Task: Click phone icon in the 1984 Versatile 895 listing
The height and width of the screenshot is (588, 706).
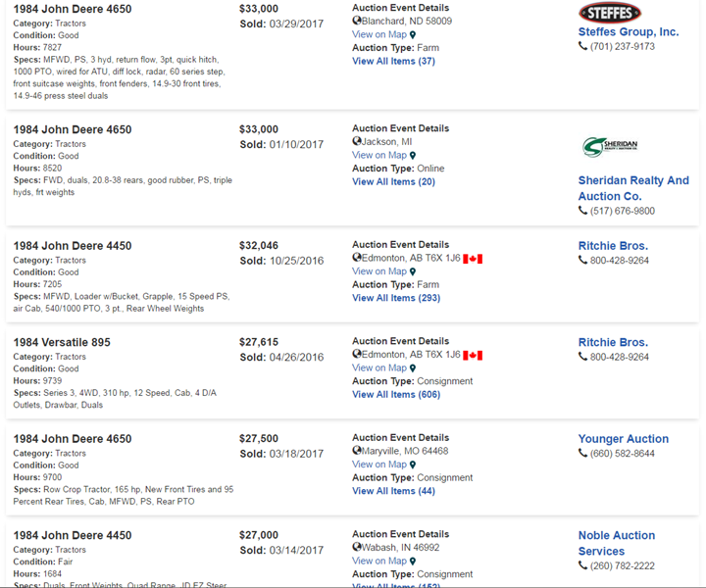Action: [x=582, y=357]
